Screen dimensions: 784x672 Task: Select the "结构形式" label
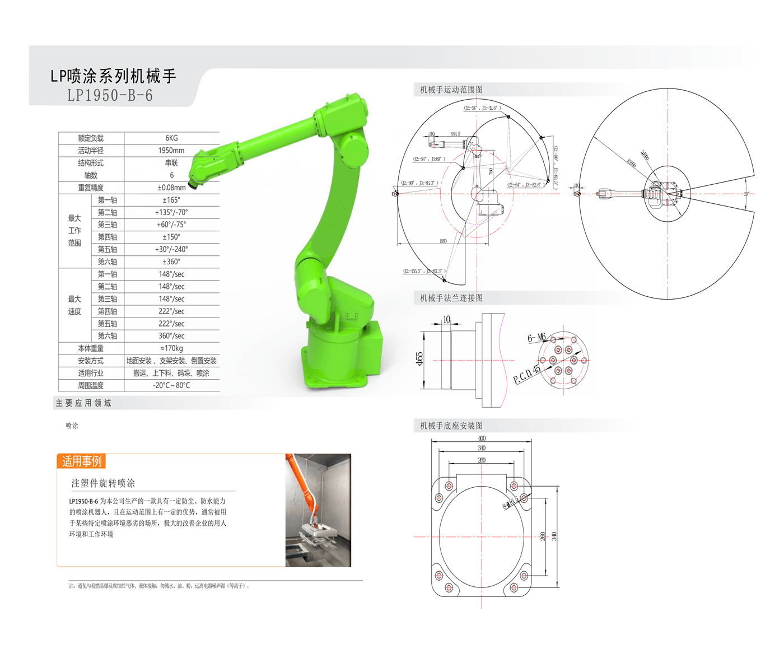91,163
